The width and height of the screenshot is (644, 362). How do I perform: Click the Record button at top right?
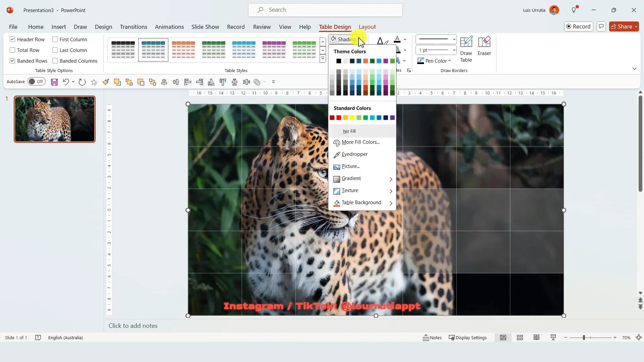pyautogui.click(x=579, y=26)
